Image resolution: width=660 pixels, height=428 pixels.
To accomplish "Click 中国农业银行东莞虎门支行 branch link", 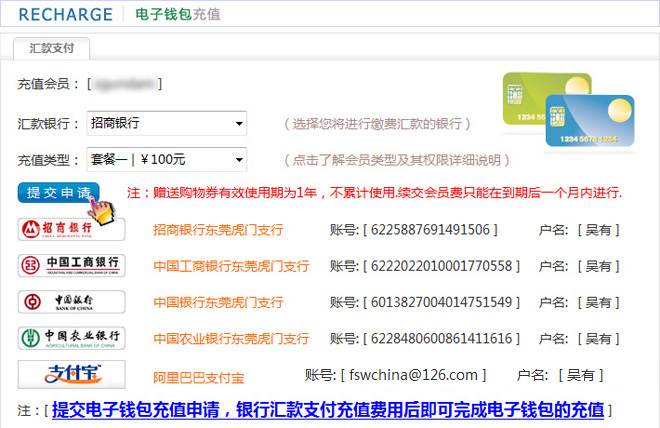I will pos(231,338).
